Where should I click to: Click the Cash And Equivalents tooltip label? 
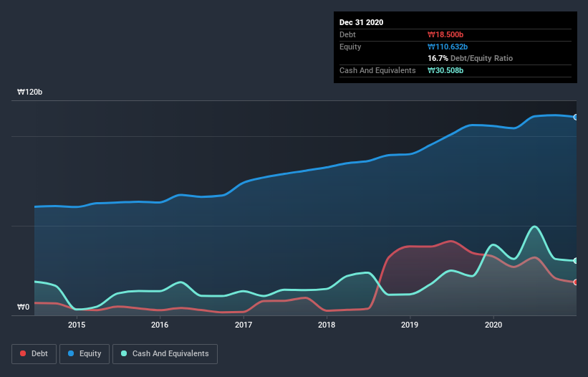[x=377, y=70]
